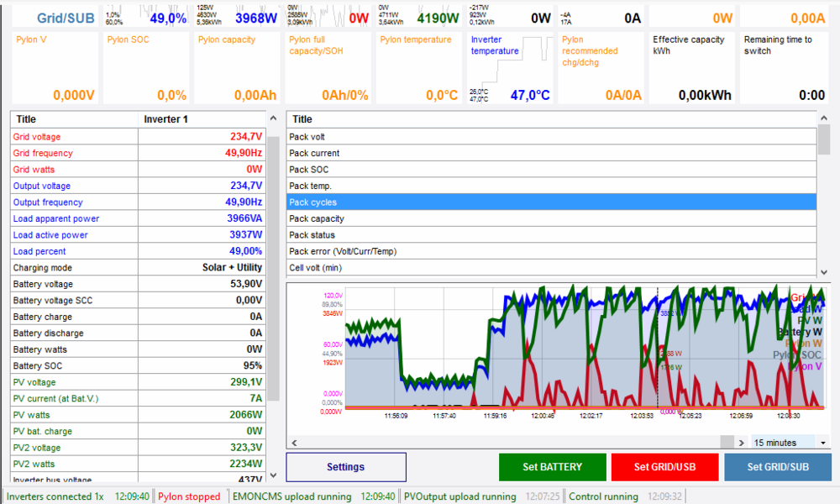Screen dimensions: 840x504
Task: Click Pylon stopped status indicator
Action: [x=189, y=496]
